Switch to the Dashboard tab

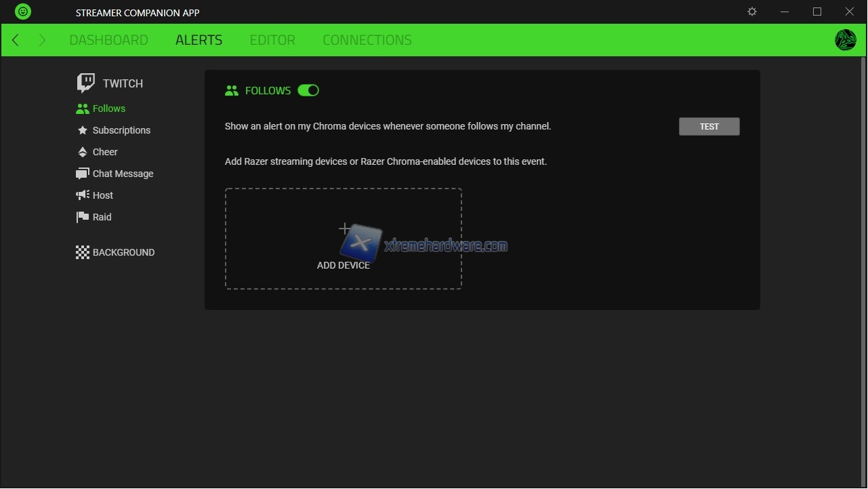click(x=108, y=40)
